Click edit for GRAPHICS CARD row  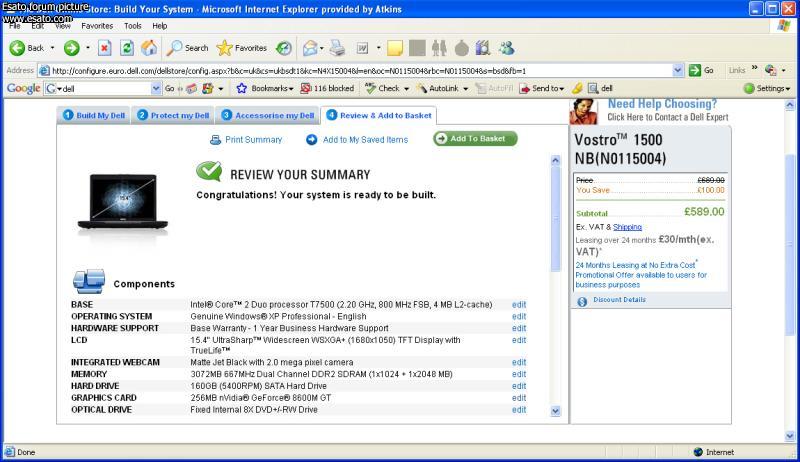pyautogui.click(x=519, y=398)
